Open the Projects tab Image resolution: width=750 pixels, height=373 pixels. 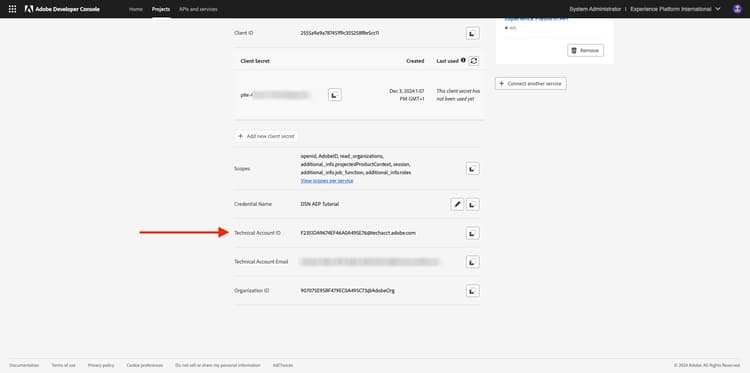[x=161, y=9]
